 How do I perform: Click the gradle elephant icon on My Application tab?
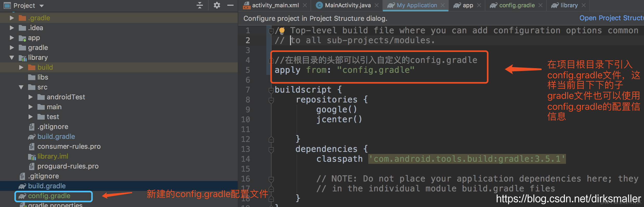coord(391,5)
